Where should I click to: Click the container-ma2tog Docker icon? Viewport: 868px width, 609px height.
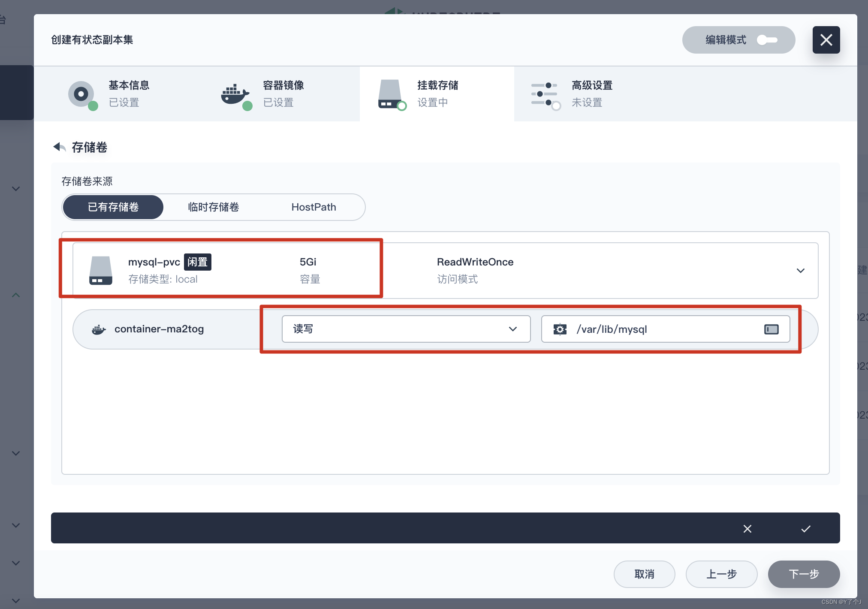[x=99, y=329]
